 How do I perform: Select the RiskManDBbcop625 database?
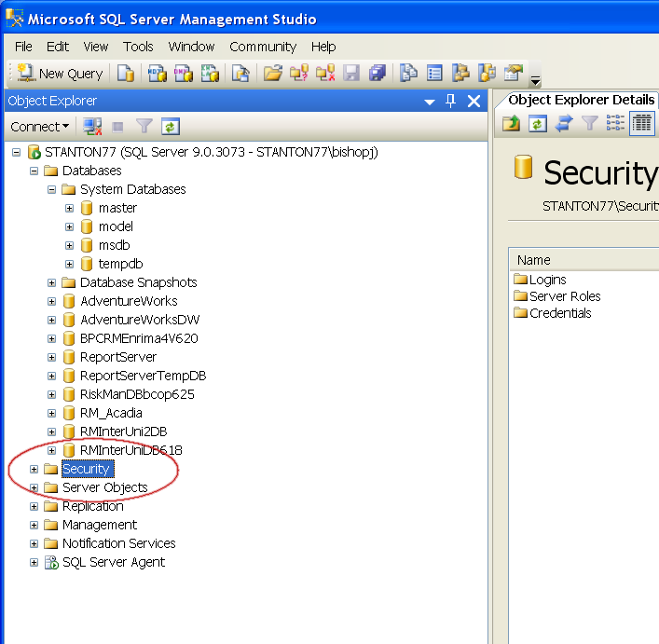(x=137, y=394)
